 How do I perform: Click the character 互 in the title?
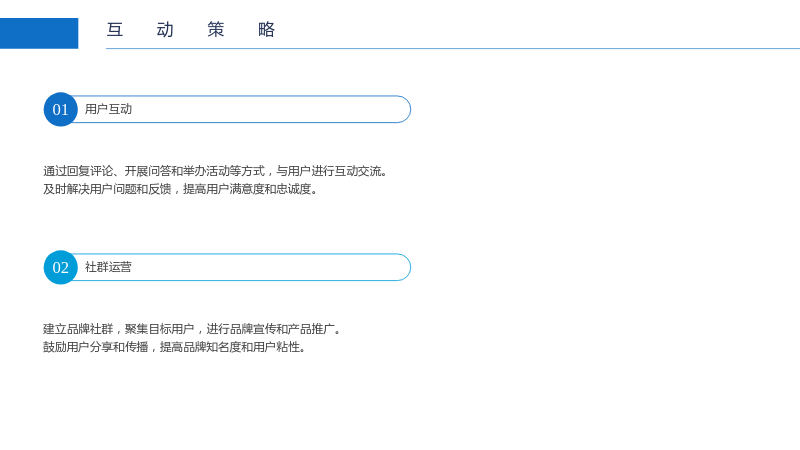point(115,30)
